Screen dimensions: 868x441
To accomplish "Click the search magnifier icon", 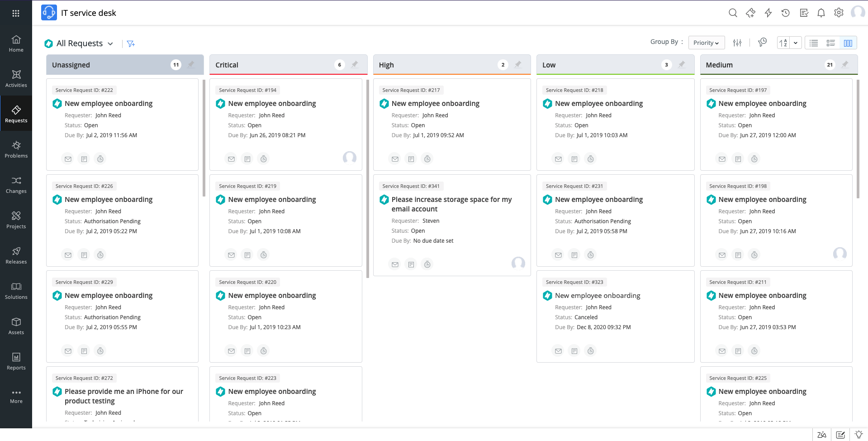I will (733, 13).
